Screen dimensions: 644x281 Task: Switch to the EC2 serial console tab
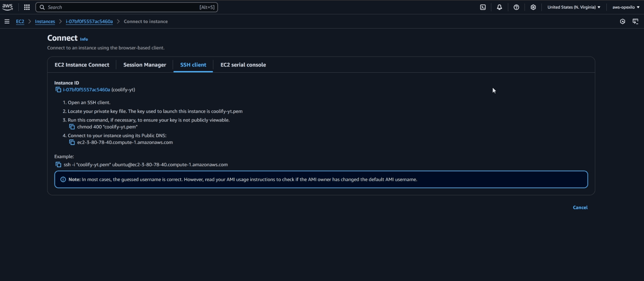point(243,65)
